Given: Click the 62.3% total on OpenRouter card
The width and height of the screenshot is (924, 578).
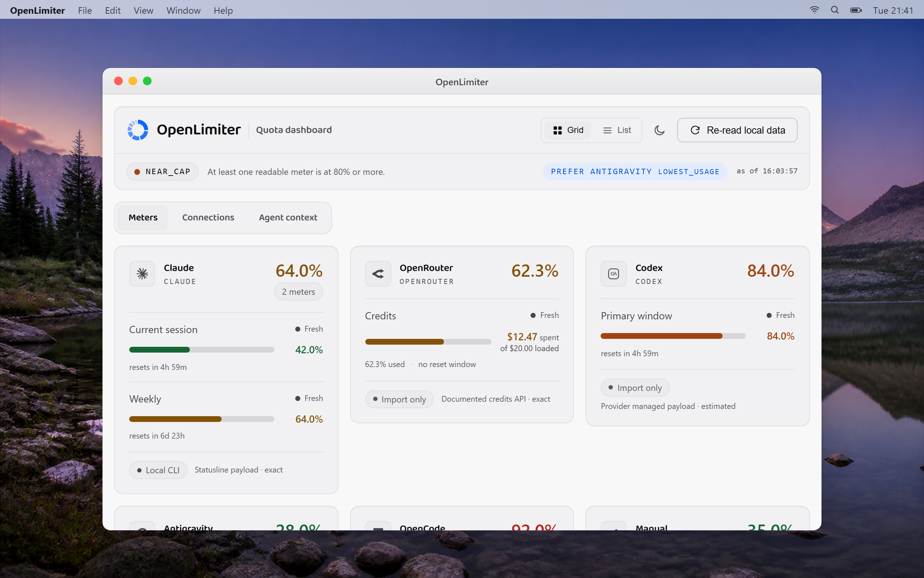Looking at the screenshot, I should pos(535,271).
